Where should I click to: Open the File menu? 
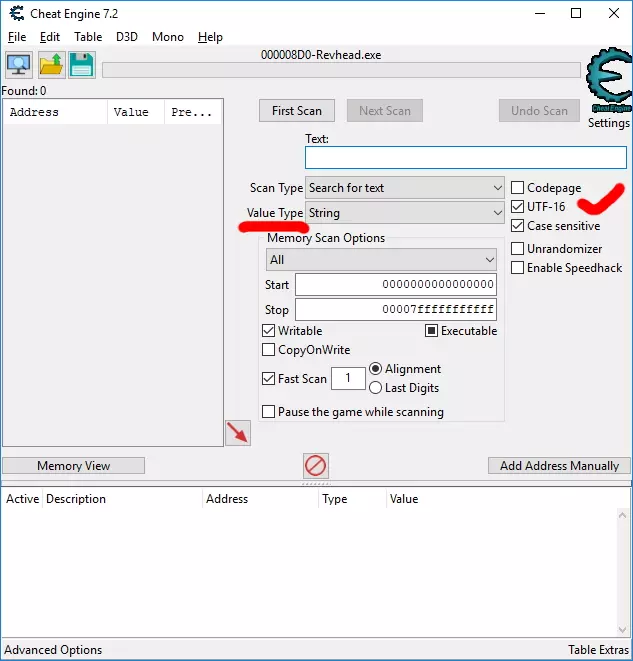(17, 37)
